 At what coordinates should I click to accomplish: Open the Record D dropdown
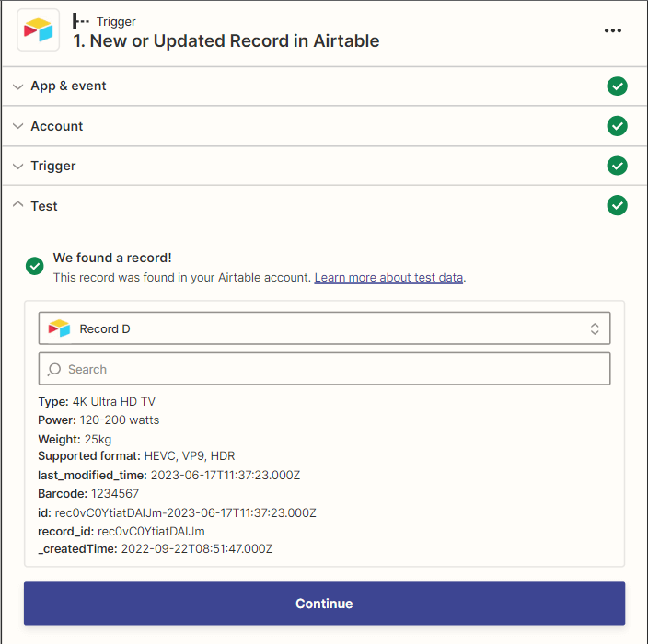pyautogui.click(x=324, y=328)
